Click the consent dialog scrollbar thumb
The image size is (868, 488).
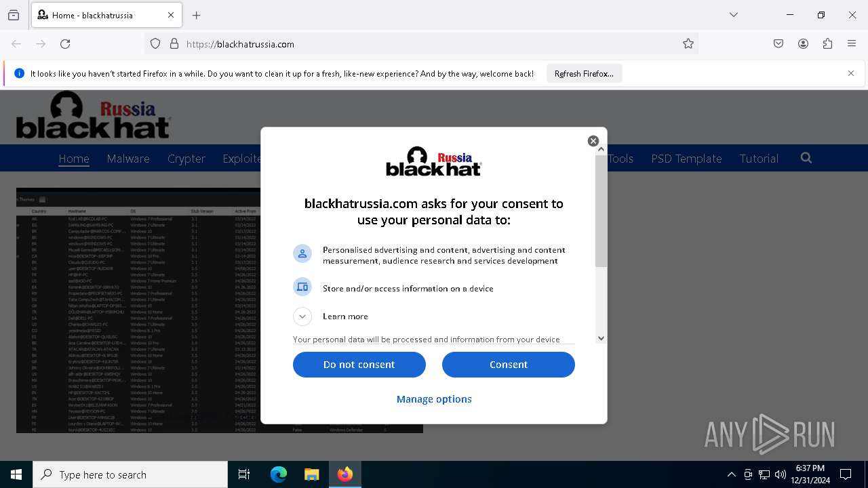pyautogui.click(x=601, y=211)
